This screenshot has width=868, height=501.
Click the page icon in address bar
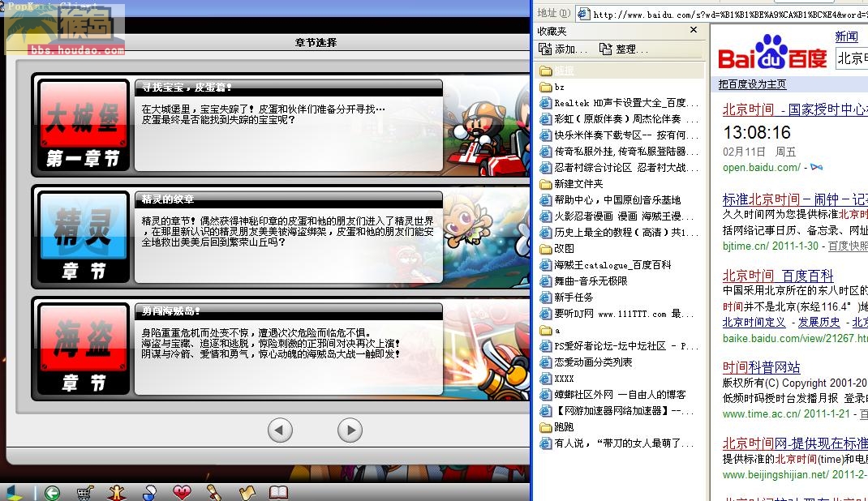pyautogui.click(x=583, y=14)
